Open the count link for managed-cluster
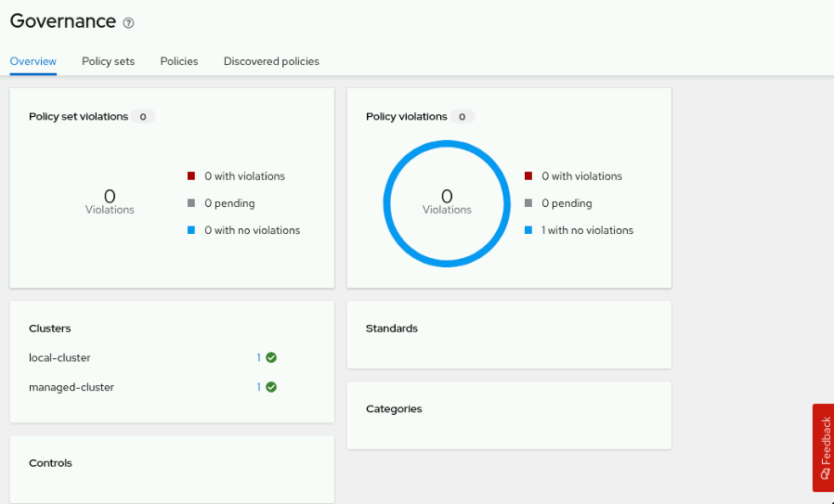Image resolution: width=834 pixels, height=504 pixels. click(259, 387)
